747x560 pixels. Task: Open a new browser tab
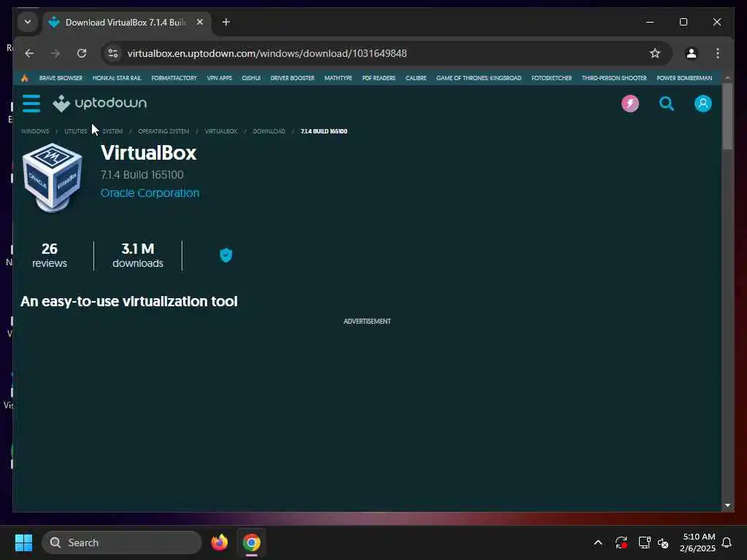coord(226,23)
